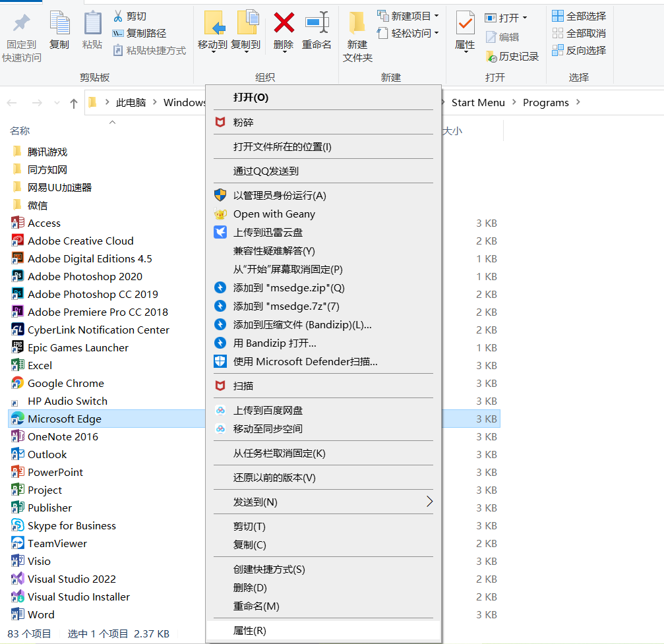Choose McAfee Scan (扫描) item
664x644 pixels.
click(x=324, y=386)
